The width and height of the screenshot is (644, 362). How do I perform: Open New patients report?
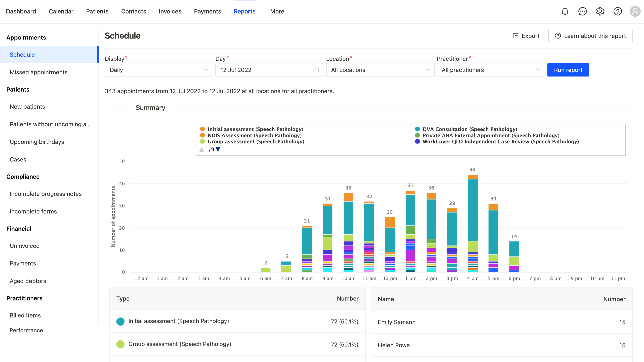[x=27, y=106]
